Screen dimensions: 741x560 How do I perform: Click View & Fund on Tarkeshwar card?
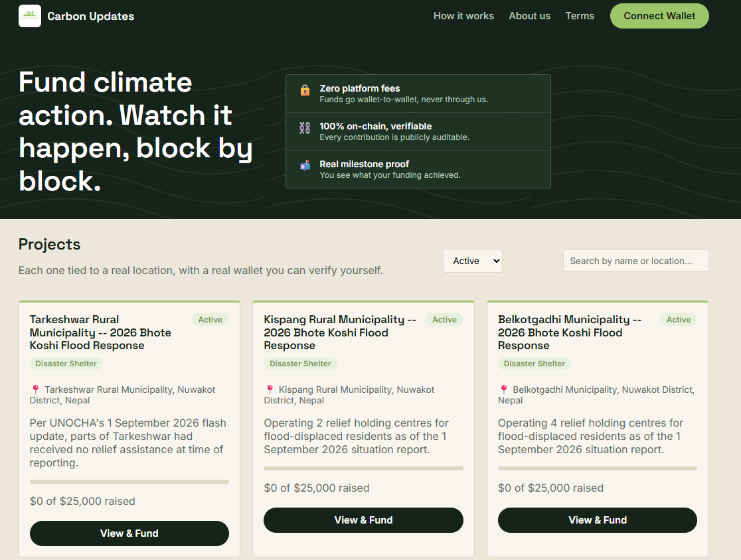129,533
